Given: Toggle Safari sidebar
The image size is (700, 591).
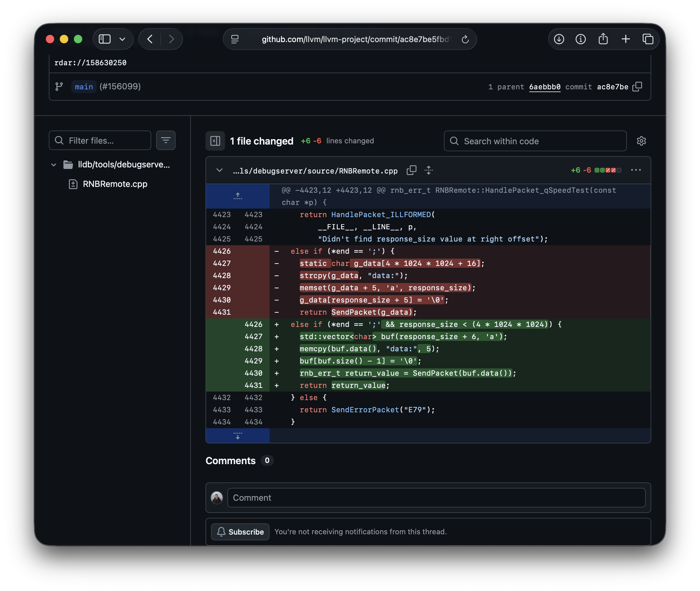Looking at the screenshot, I should coord(105,39).
